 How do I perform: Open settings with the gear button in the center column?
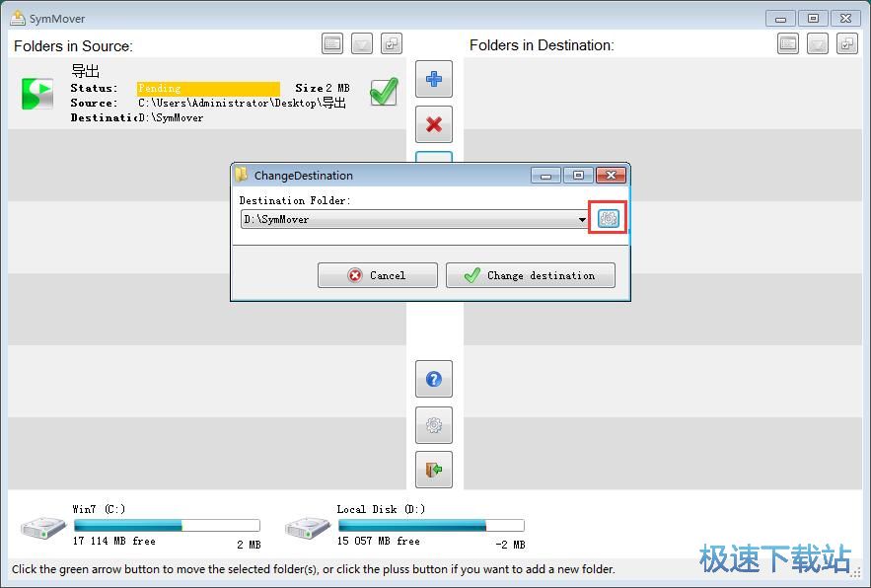[x=434, y=425]
